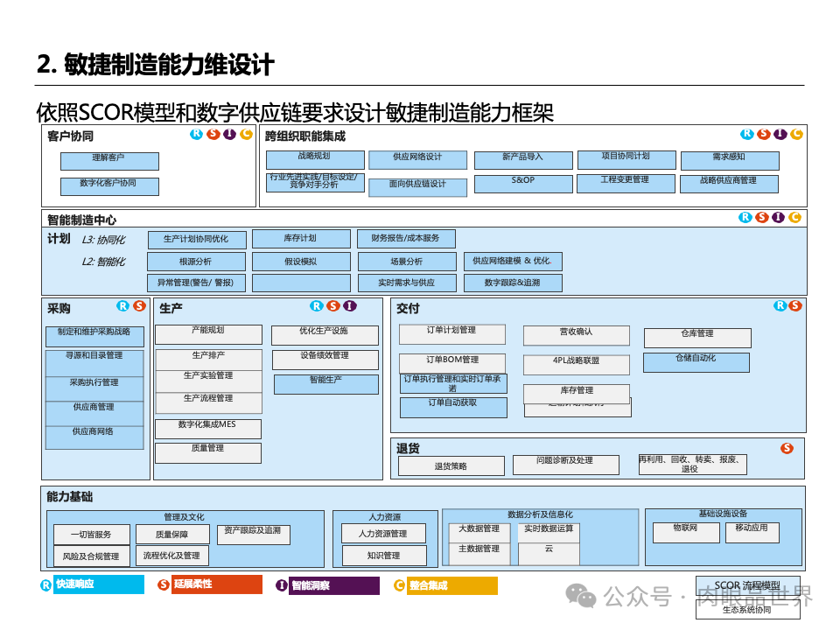Select the 面向供应链设计 box
Viewport: 840px width, 630px height.
[418, 187]
